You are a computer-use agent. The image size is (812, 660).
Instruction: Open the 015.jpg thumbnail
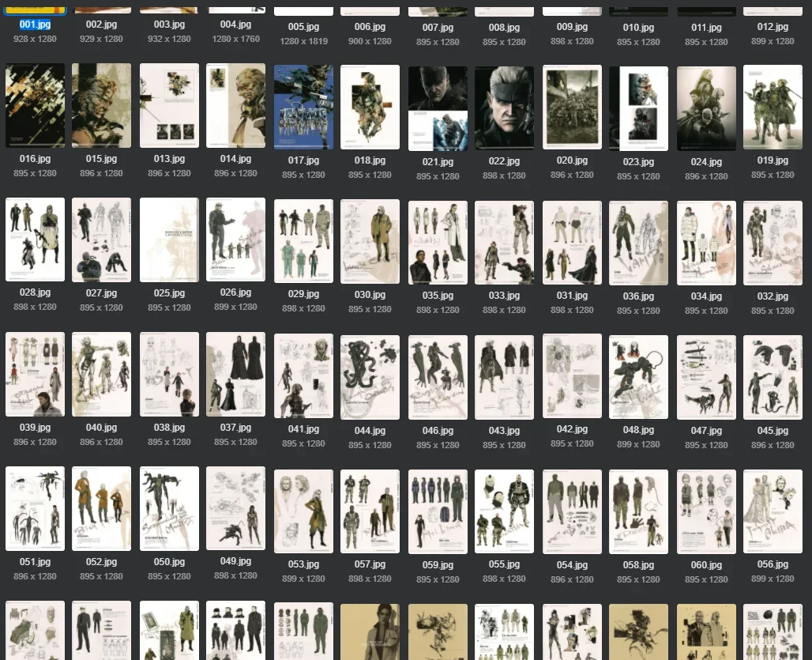click(101, 106)
